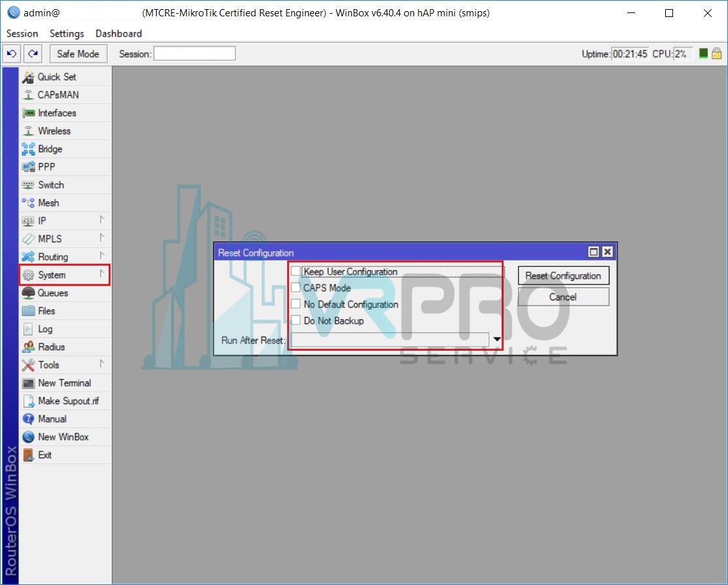Click Make Supout.rif icon
Screen dimensions: 728x585
28,401
